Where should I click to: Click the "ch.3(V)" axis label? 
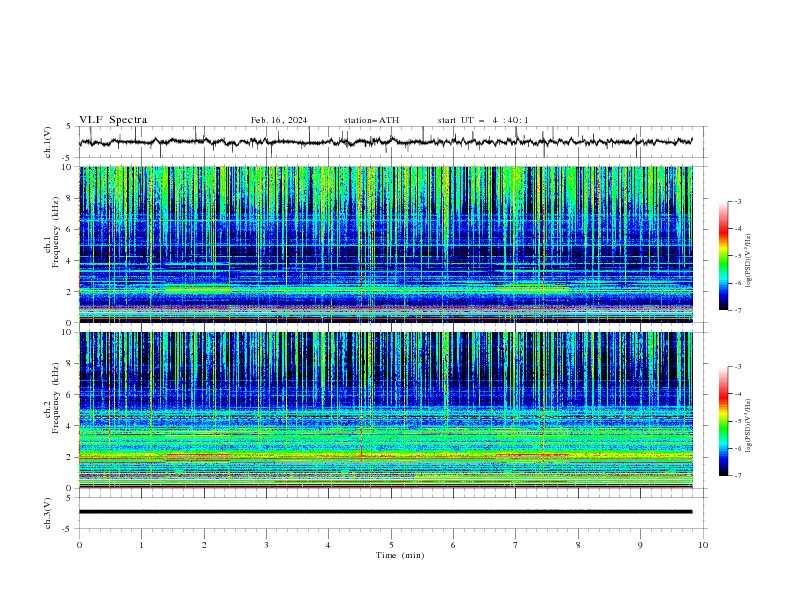click(x=48, y=514)
